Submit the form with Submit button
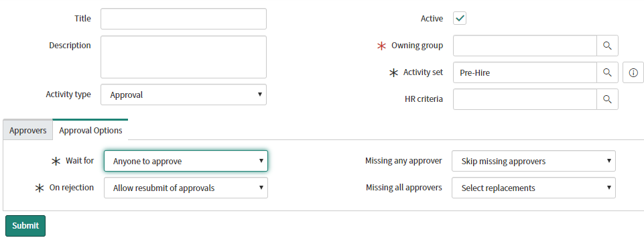Screen dimensions: 644x246 coord(25,225)
